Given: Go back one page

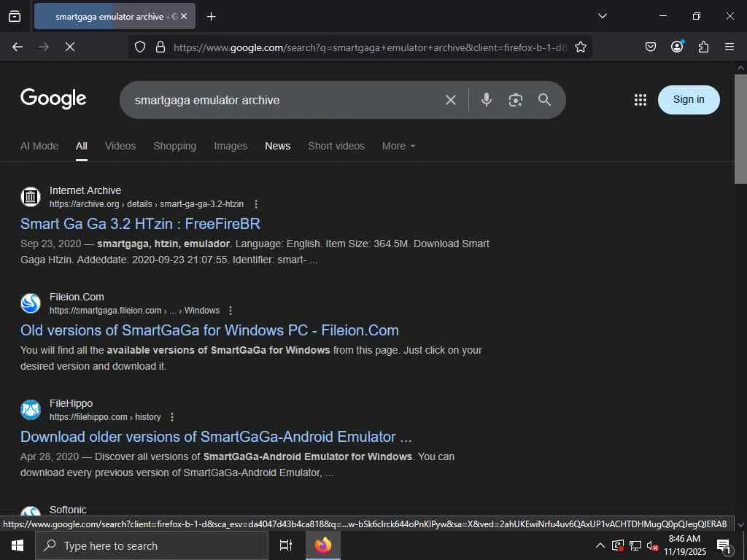Looking at the screenshot, I should 18,47.
